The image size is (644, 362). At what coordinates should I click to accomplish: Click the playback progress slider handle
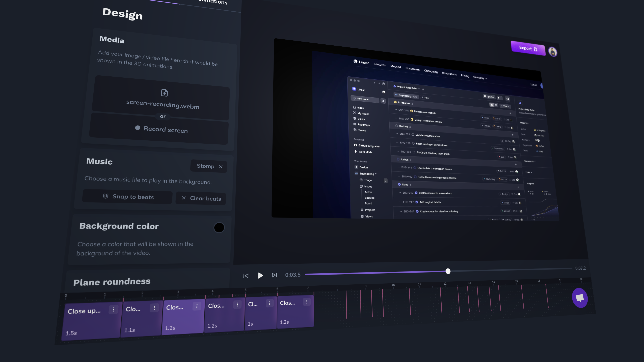pyautogui.click(x=448, y=271)
